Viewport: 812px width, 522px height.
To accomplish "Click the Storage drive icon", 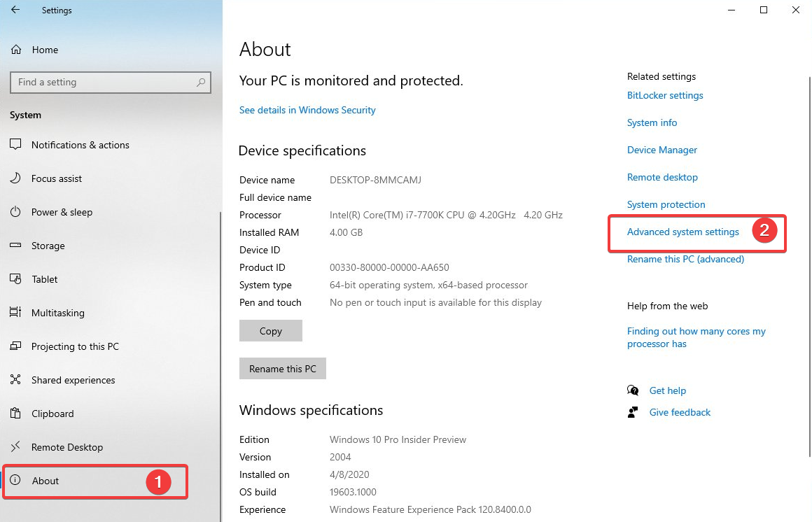I will tap(15, 245).
